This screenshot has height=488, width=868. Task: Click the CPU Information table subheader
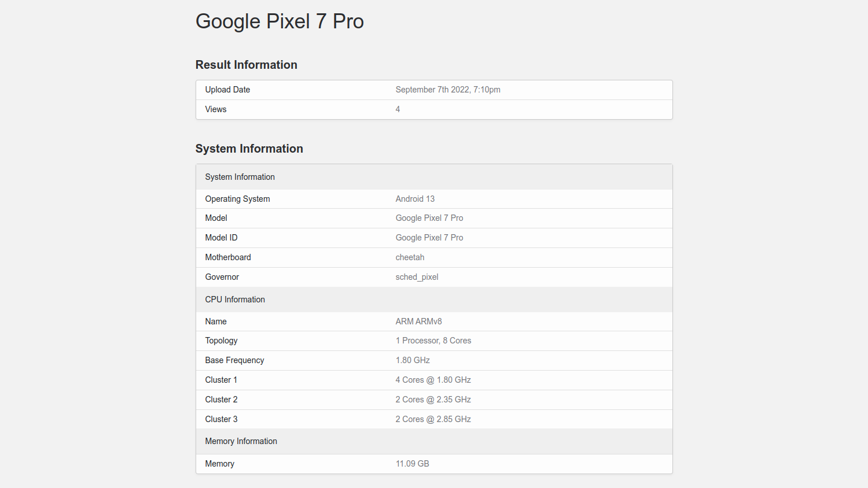point(235,300)
